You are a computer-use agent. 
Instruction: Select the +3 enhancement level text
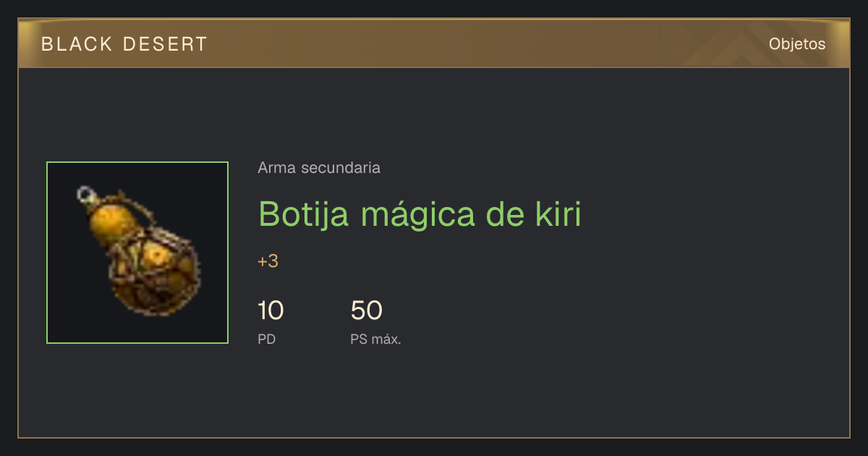268,261
